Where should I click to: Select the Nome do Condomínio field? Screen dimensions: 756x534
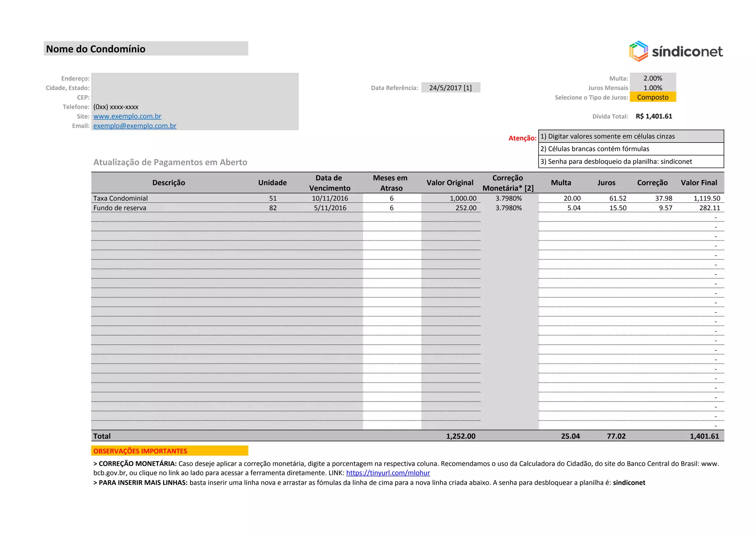pyautogui.click(x=146, y=49)
